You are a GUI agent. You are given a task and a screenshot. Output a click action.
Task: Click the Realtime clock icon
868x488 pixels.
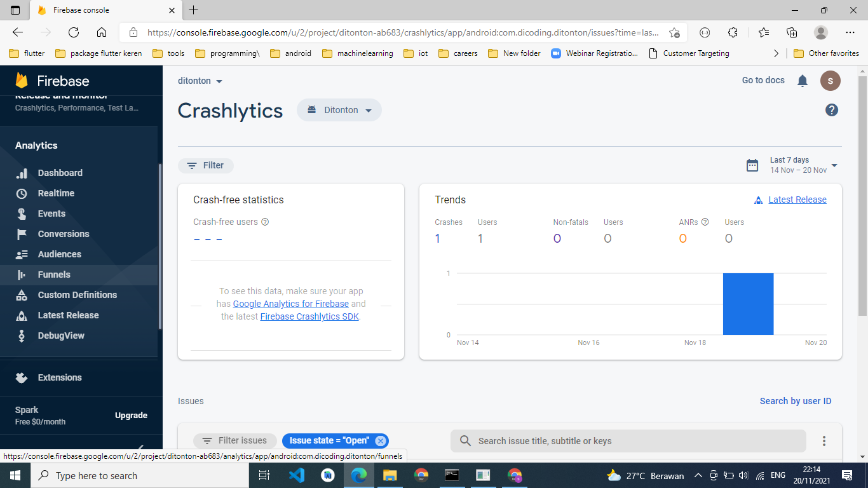tap(22, 193)
